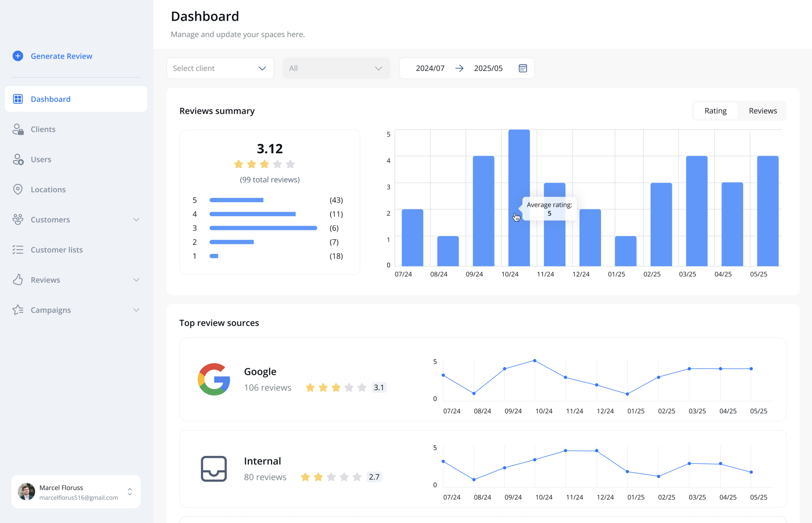The image size is (812, 523).
Task: Click the 01/25 bar in ratings chart
Action: (625, 251)
